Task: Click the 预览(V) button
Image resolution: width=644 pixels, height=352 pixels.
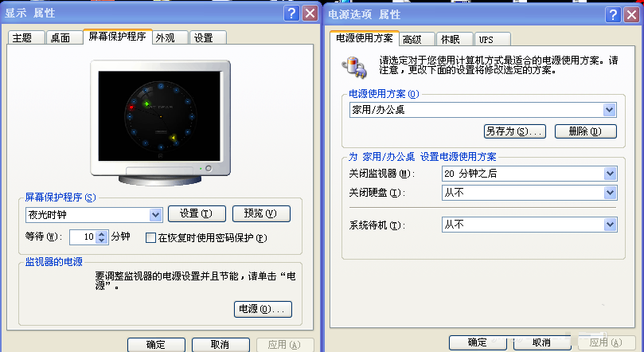Action: point(261,213)
